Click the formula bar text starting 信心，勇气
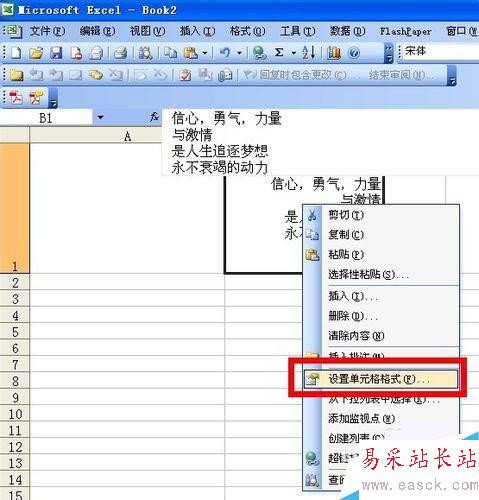This screenshot has height=500, width=479. (x=227, y=119)
